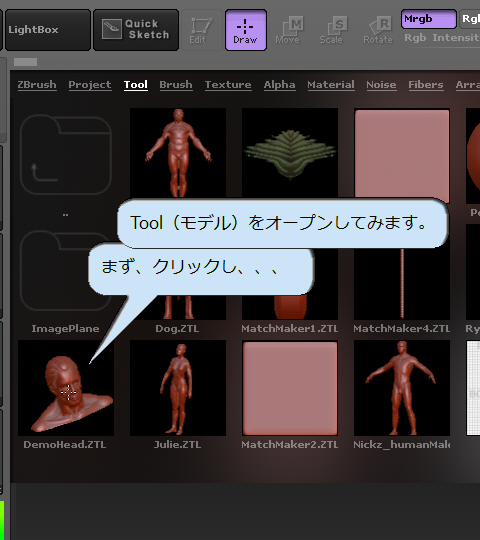Image resolution: width=480 pixels, height=540 pixels.
Task: Open the Fibers tab
Action: 426,85
